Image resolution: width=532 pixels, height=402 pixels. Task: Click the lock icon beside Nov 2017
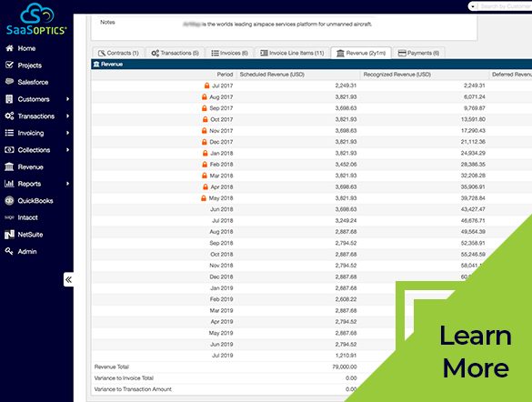(205, 131)
